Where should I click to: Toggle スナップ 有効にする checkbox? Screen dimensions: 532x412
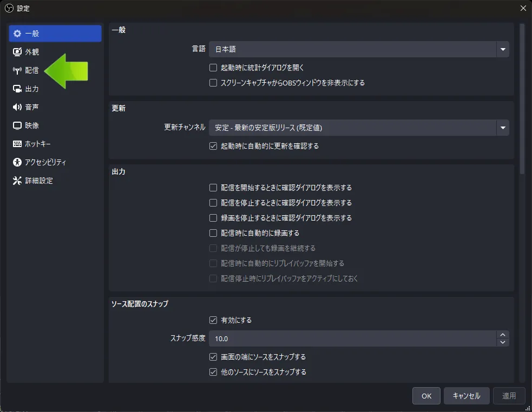click(213, 320)
